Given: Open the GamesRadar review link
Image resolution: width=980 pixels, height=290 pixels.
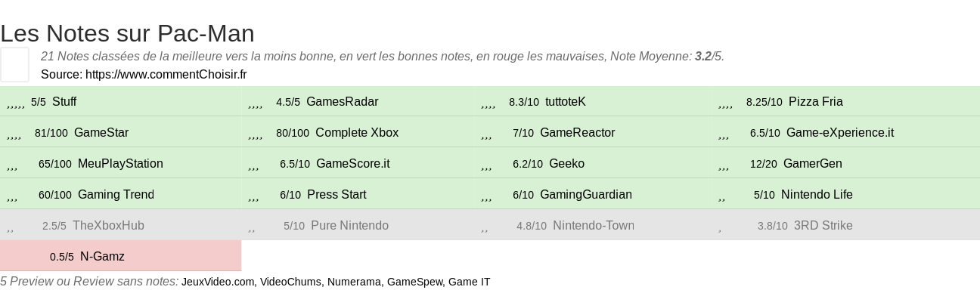Looking at the screenshot, I should 342,102.
